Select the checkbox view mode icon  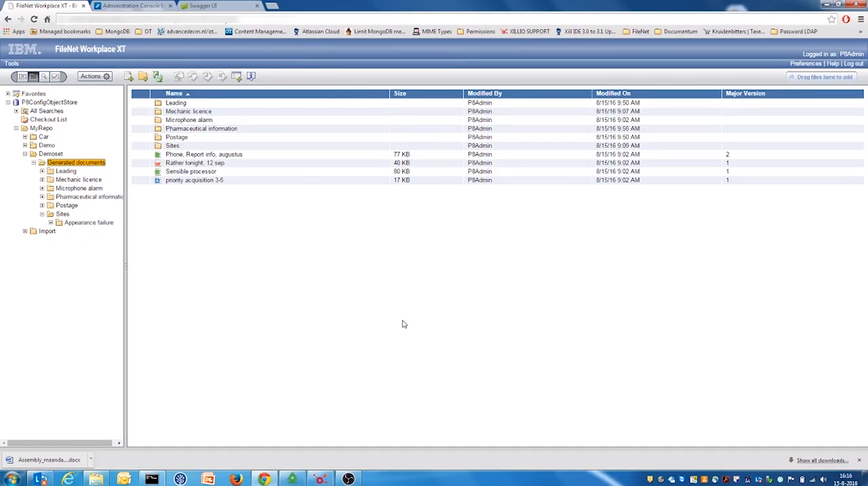pyautogui.click(x=55, y=76)
